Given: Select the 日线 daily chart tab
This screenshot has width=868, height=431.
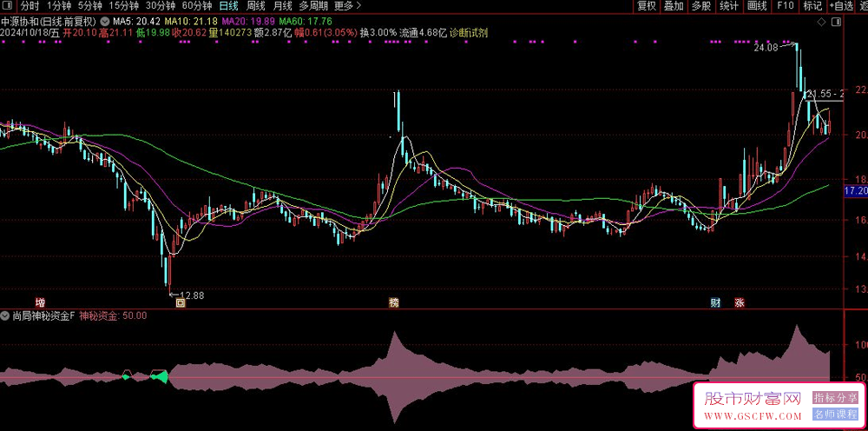Looking at the screenshot, I should coord(228,6).
